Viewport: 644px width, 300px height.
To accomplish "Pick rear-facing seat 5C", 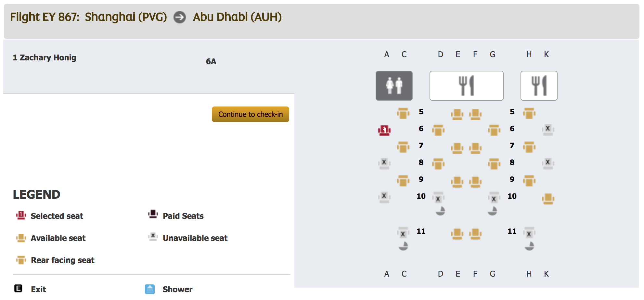I will pos(403,113).
